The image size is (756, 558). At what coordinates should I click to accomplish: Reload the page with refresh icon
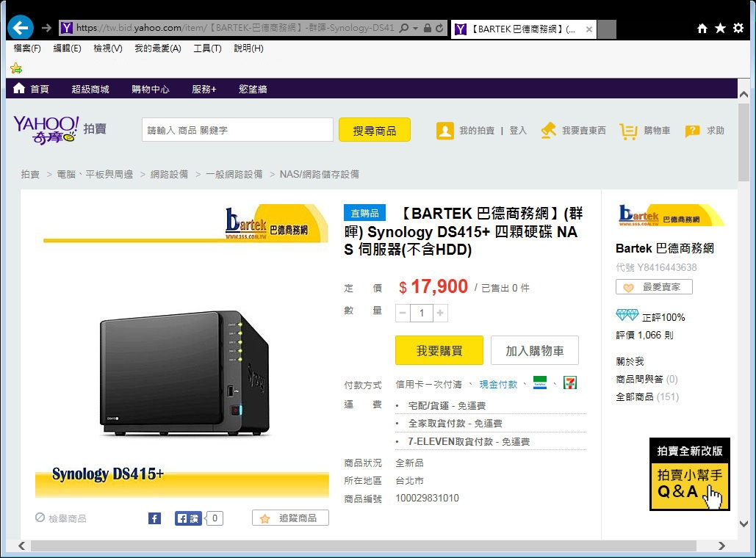439,28
